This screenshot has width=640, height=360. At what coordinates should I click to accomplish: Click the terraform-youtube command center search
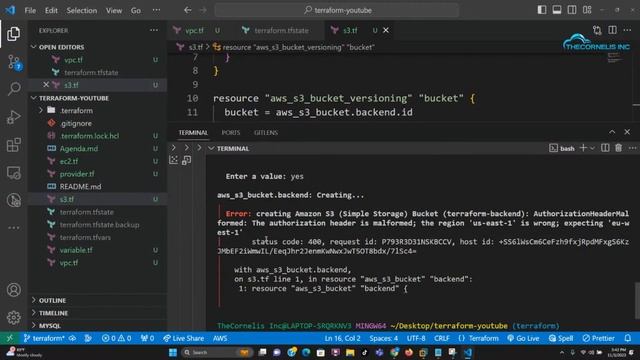coord(337,10)
